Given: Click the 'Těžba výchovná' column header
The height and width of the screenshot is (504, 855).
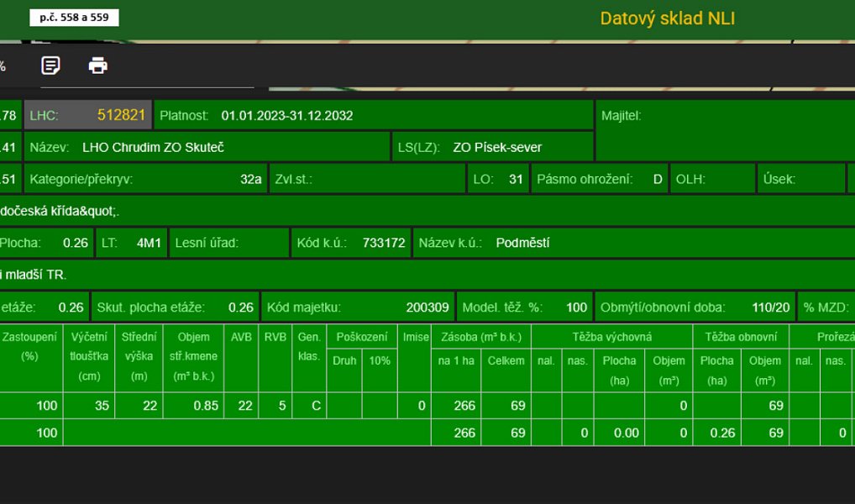Looking at the screenshot, I should 611,337.
